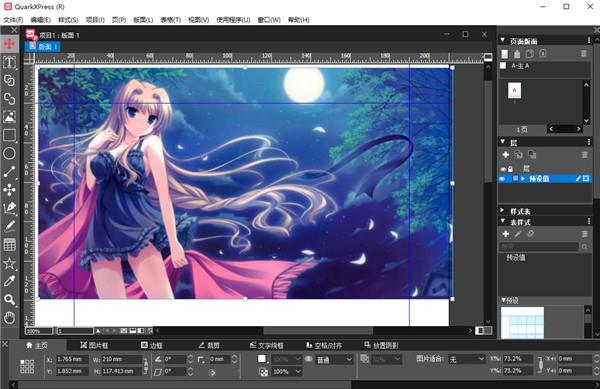The image size is (600, 389).
Task: Open the Table menu
Action: click(170, 20)
